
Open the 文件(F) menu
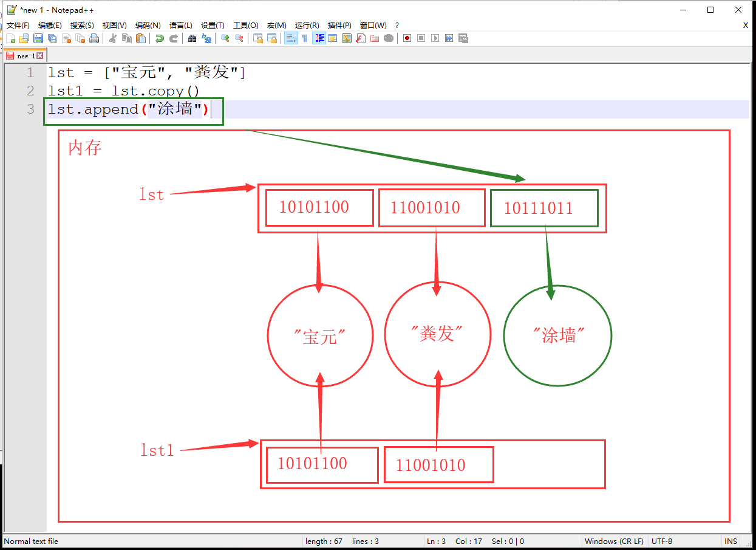(18, 26)
